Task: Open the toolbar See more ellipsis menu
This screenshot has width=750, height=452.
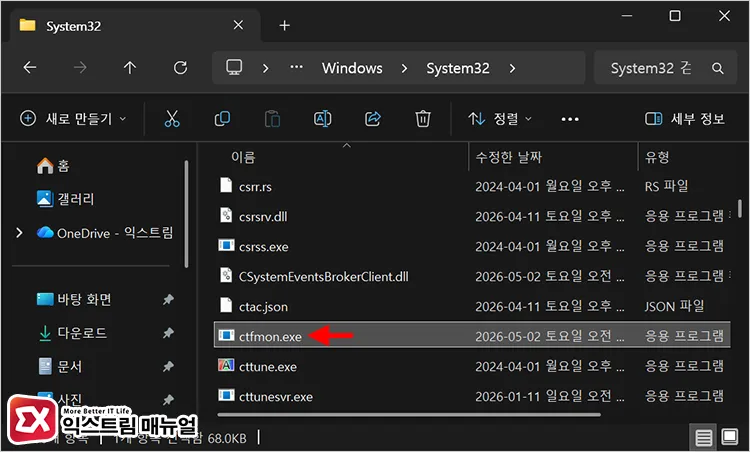Action: (570, 119)
